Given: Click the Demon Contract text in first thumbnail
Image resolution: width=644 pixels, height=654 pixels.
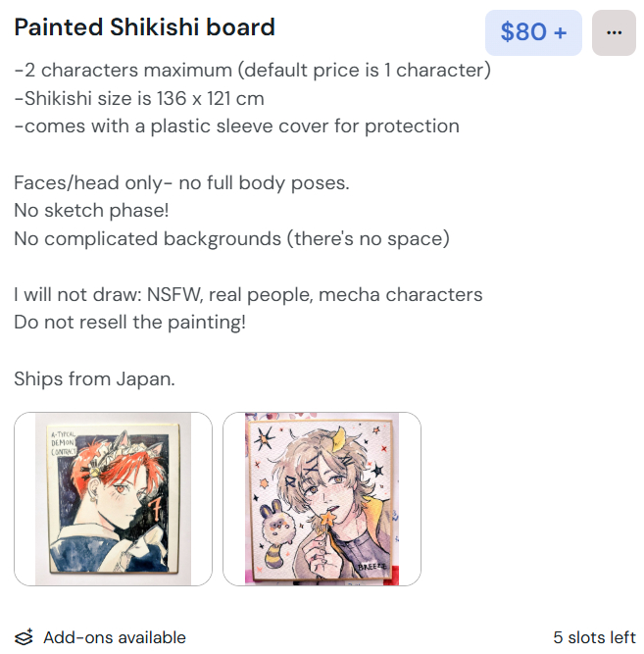Looking at the screenshot, I should pyautogui.click(x=61, y=449).
